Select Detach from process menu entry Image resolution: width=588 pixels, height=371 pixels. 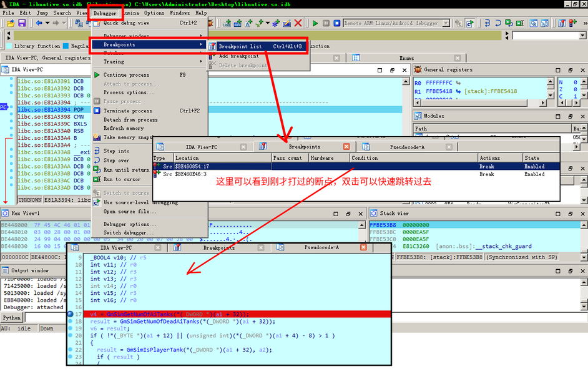click(x=149, y=120)
